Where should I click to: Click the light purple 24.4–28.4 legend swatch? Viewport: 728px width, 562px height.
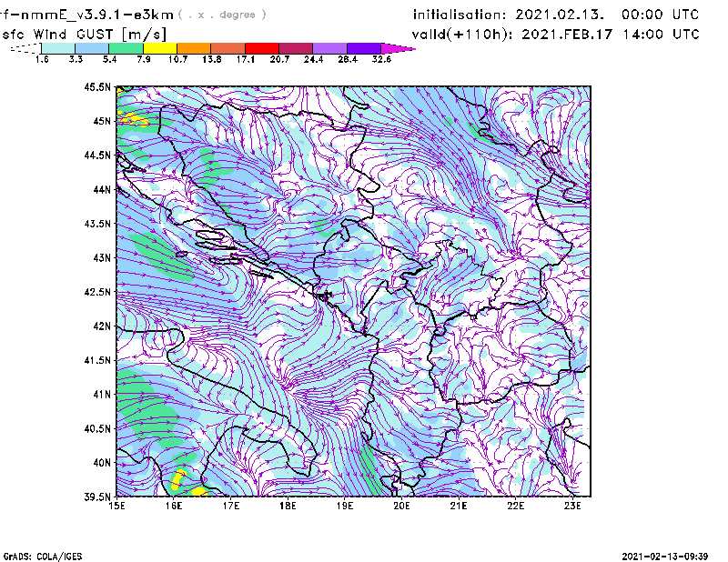pyautogui.click(x=329, y=48)
